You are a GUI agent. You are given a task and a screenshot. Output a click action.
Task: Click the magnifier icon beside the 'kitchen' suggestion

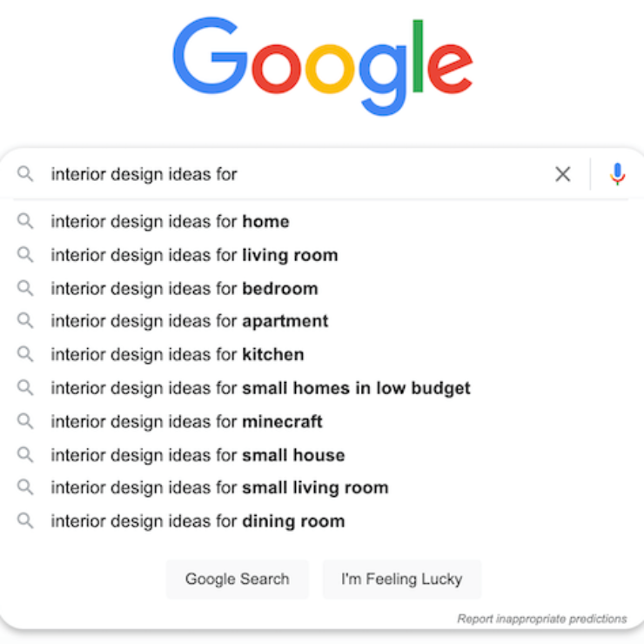click(25, 354)
